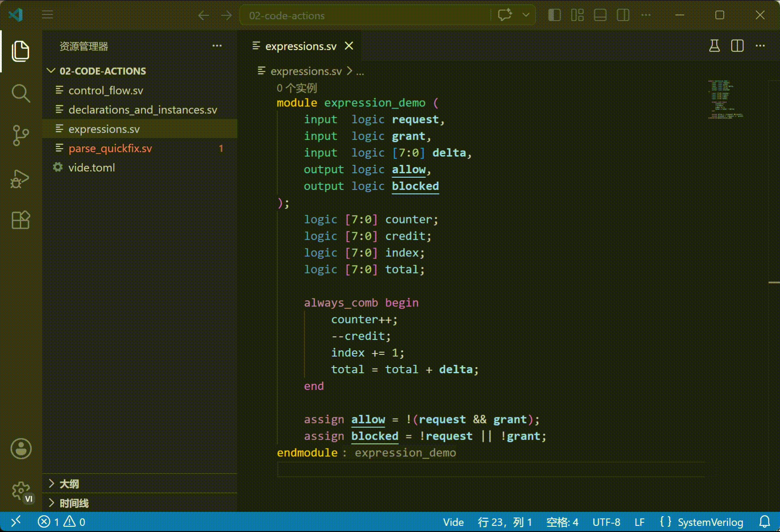
Task: Change indentation via 空格: 4
Action: [562, 522]
